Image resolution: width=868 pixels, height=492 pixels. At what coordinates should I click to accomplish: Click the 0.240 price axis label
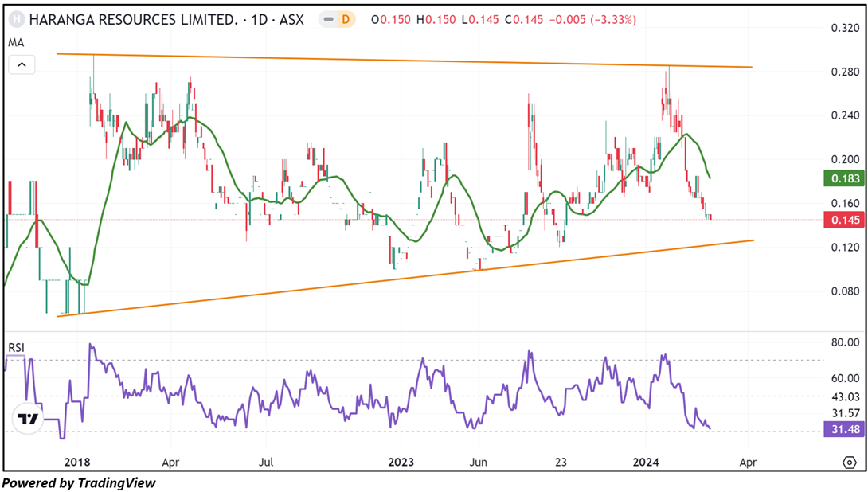tap(845, 115)
